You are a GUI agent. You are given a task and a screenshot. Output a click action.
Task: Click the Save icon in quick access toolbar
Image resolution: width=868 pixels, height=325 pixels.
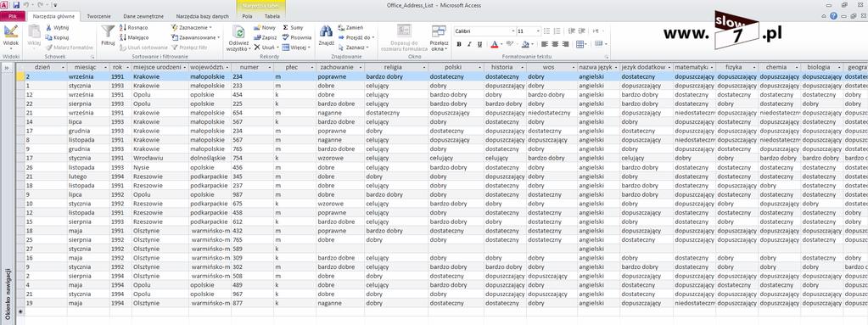point(16,5)
